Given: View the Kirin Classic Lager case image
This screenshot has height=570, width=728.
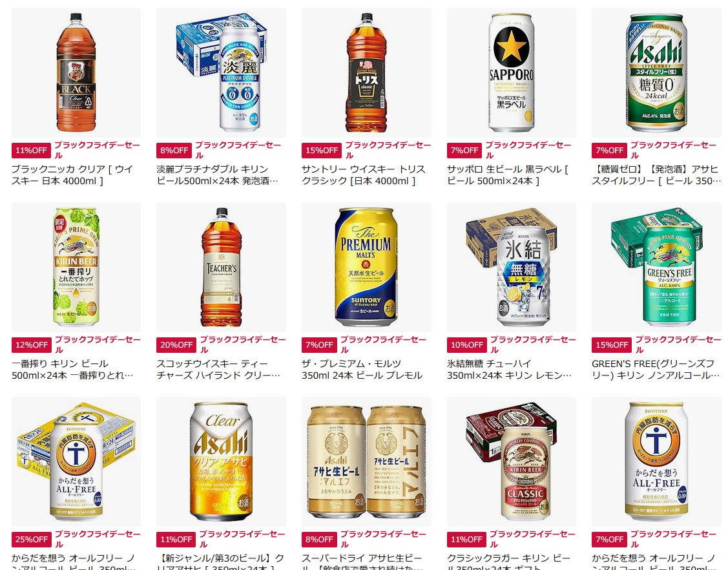Looking at the screenshot, I should click(x=511, y=461).
